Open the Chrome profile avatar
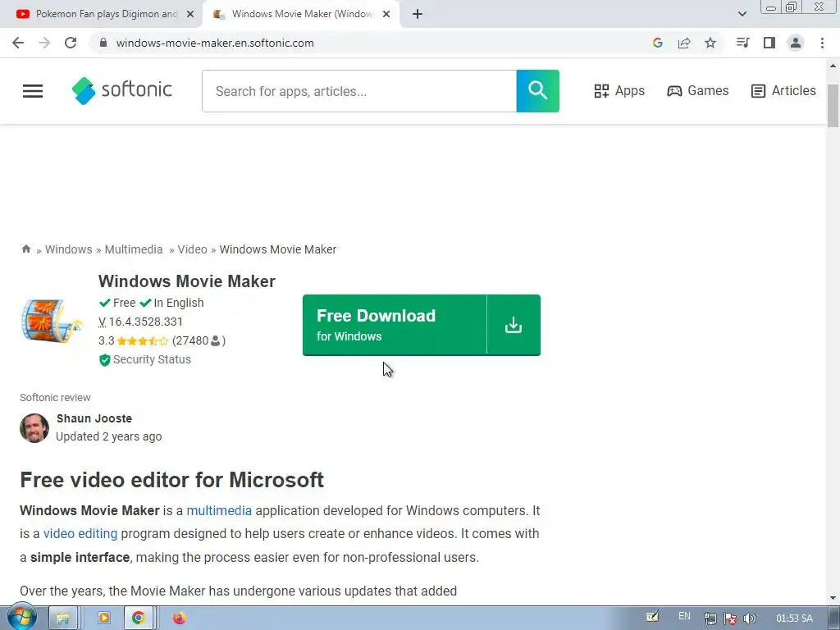The image size is (840, 630). click(796, 43)
